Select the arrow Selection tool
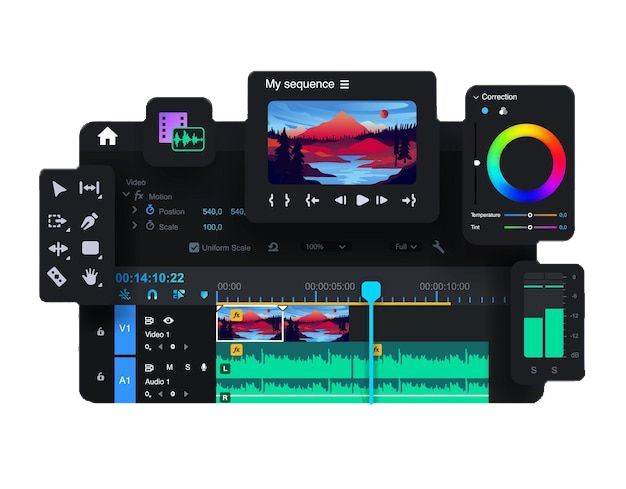 point(59,189)
